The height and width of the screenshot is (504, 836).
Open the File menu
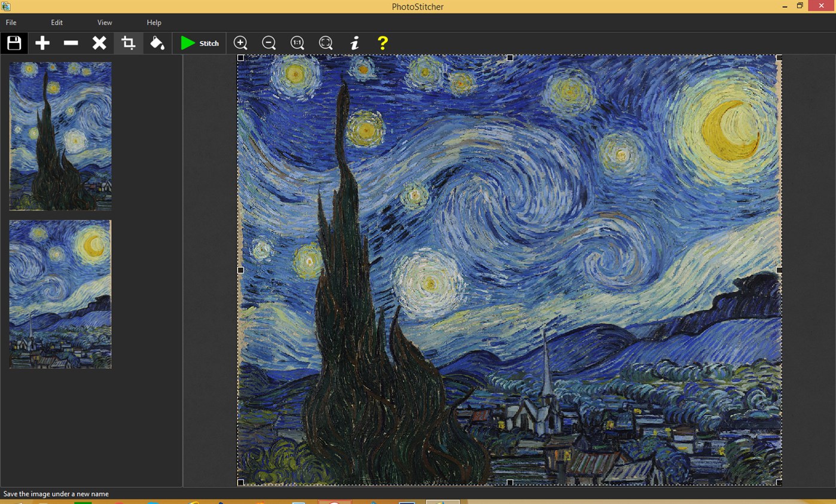click(11, 22)
